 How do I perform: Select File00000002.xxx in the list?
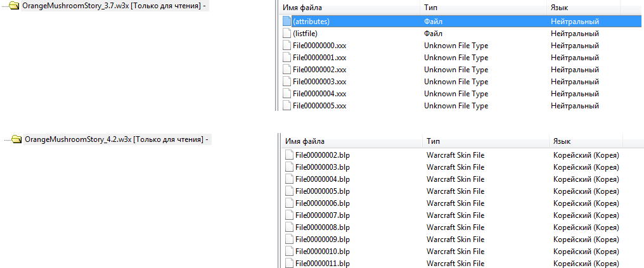[319, 69]
